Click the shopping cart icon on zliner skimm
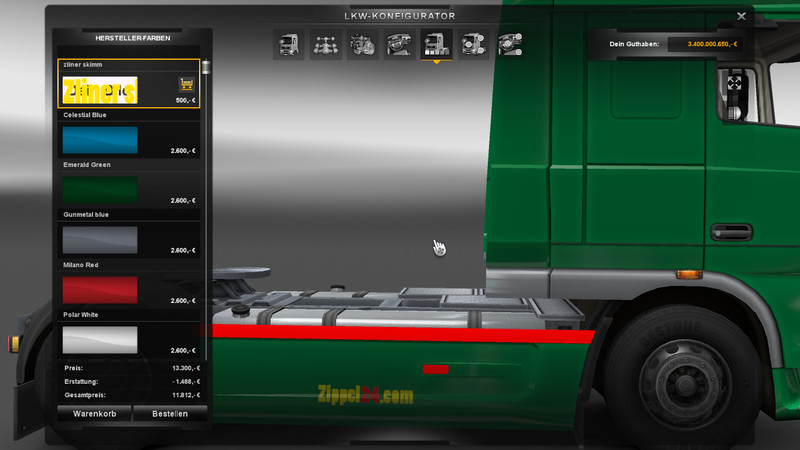Screen dimensions: 800x450 (187, 84)
